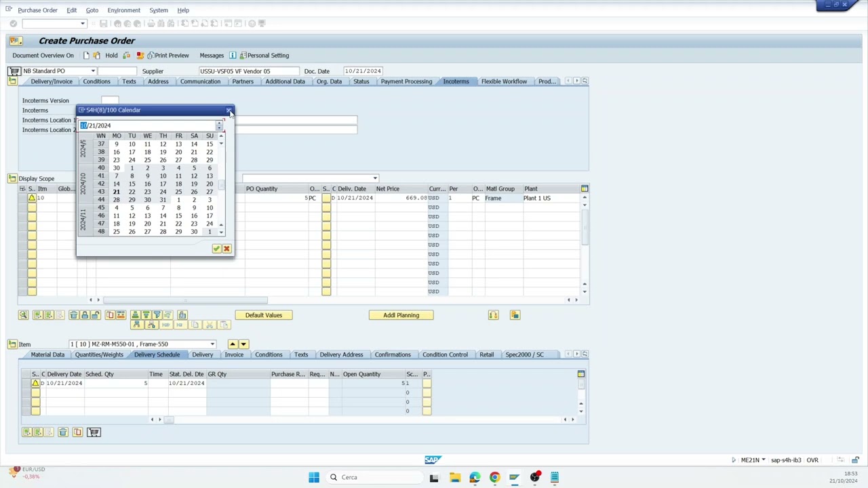
Task: Click the calendar date input field
Action: (x=148, y=125)
